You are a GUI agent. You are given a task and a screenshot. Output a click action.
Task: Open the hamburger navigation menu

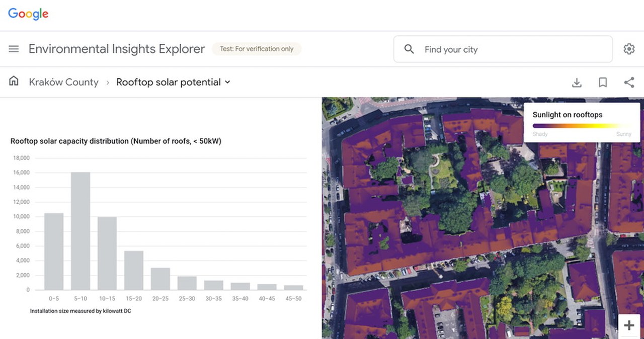(13, 49)
